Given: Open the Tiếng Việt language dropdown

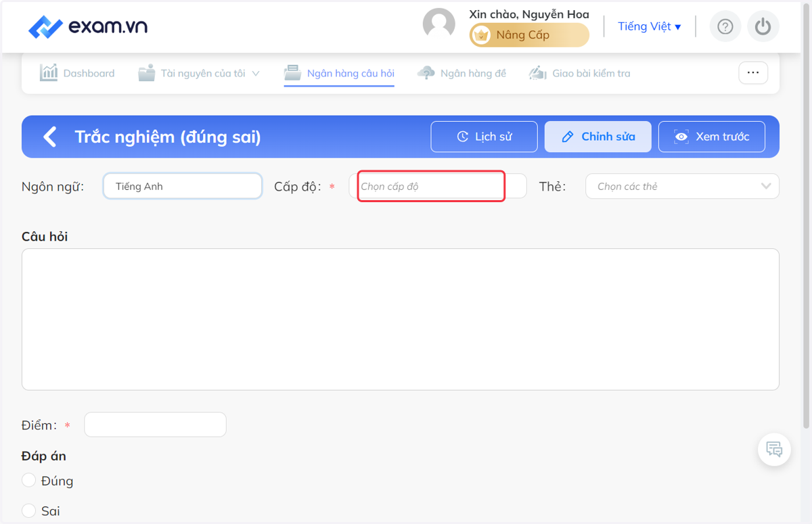Looking at the screenshot, I should (650, 26).
